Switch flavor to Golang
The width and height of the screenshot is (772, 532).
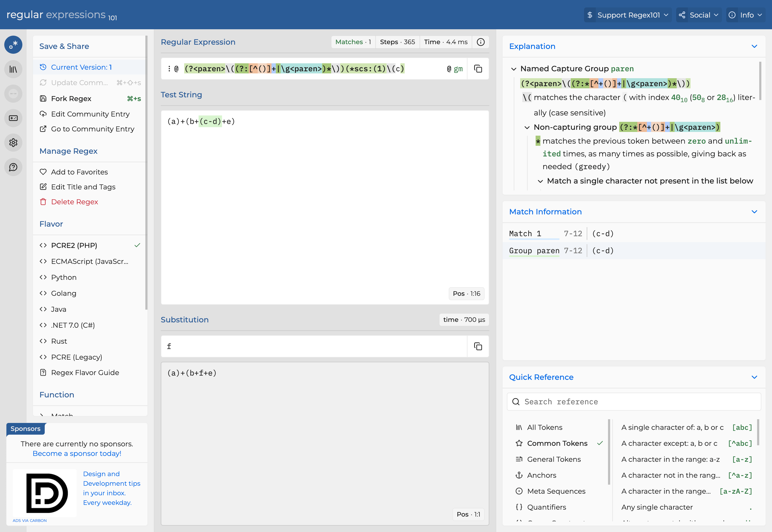coord(64,293)
